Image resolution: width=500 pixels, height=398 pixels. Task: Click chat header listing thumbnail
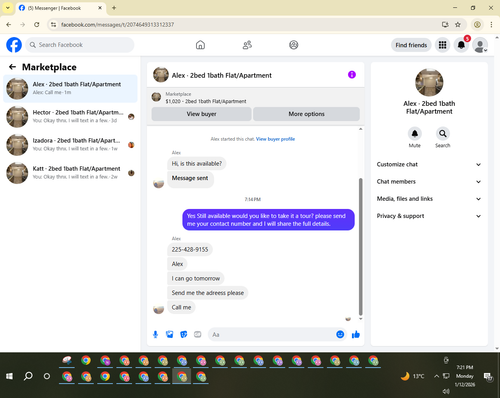click(x=161, y=75)
